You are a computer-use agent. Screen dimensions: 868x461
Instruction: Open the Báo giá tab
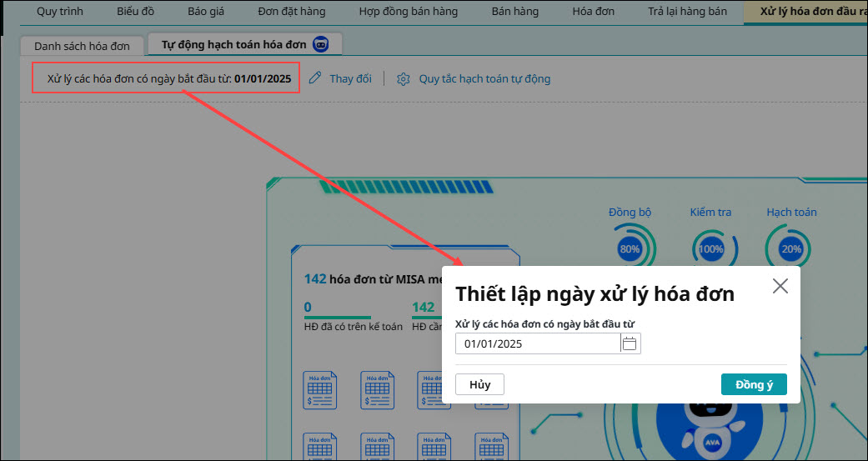click(206, 12)
